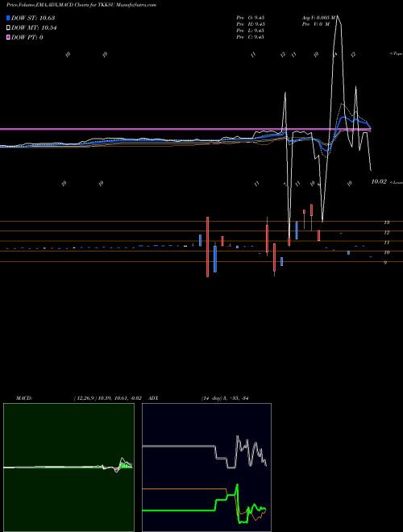The height and width of the screenshot is (532, 403).
Task: Select the 'DOW ST: 10.63' legend text
Action: tap(33, 18)
